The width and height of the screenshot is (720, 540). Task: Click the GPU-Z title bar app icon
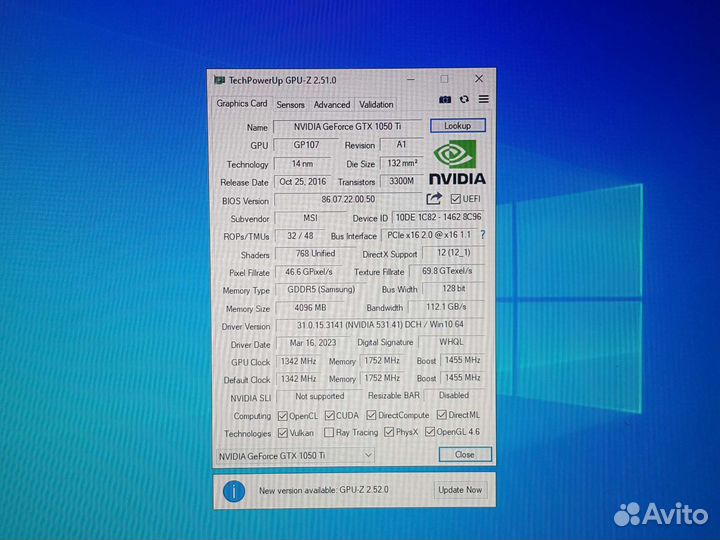(219, 80)
